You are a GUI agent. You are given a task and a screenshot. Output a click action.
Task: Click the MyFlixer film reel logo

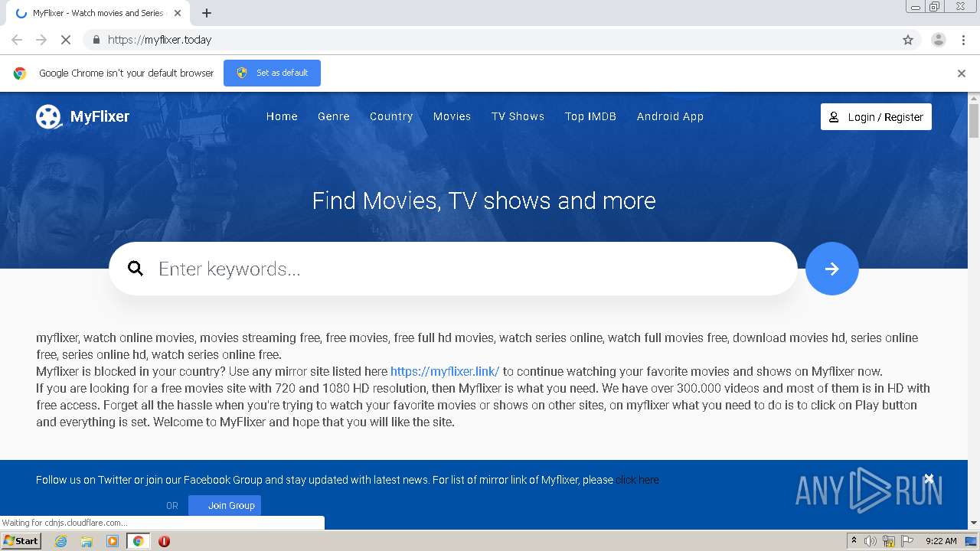click(x=48, y=116)
